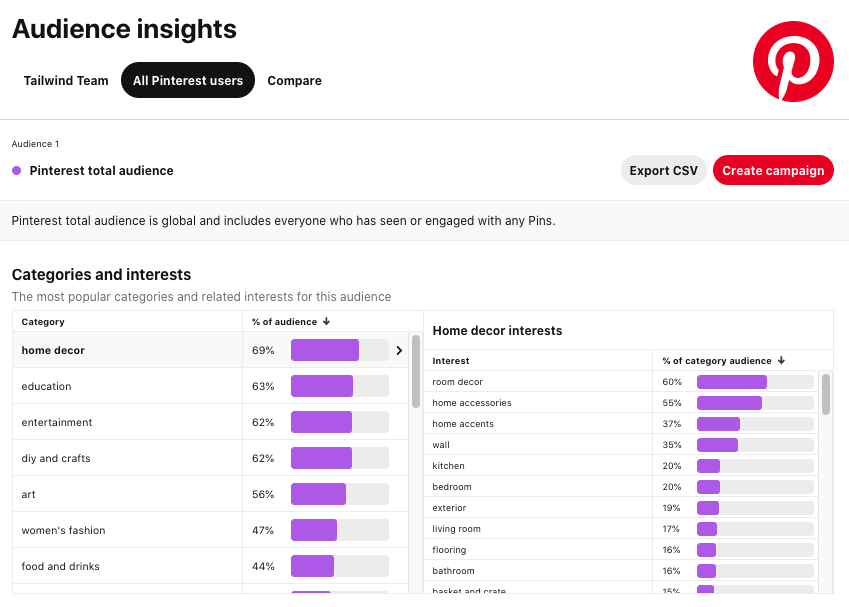Click the interests list scrollbar
Viewport: 849px width, 607px height.
pos(826,394)
